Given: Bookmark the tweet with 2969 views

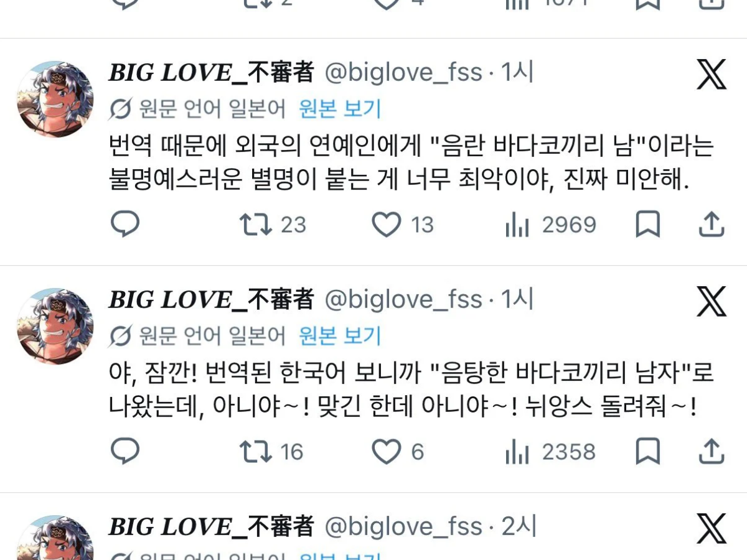Looking at the screenshot, I should click(647, 225).
